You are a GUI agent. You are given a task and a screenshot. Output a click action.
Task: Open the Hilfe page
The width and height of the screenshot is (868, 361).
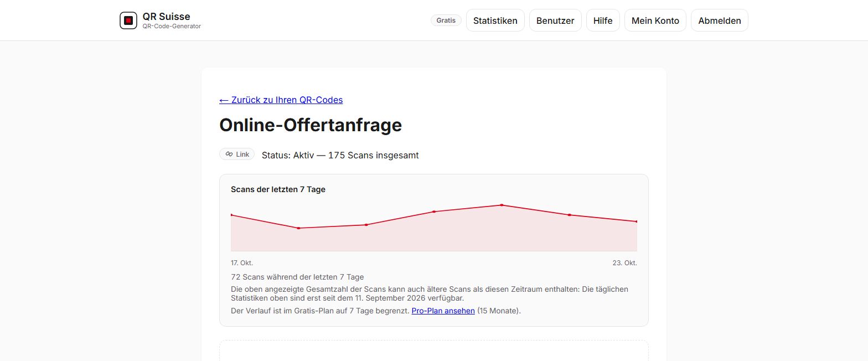pos(603,20)
